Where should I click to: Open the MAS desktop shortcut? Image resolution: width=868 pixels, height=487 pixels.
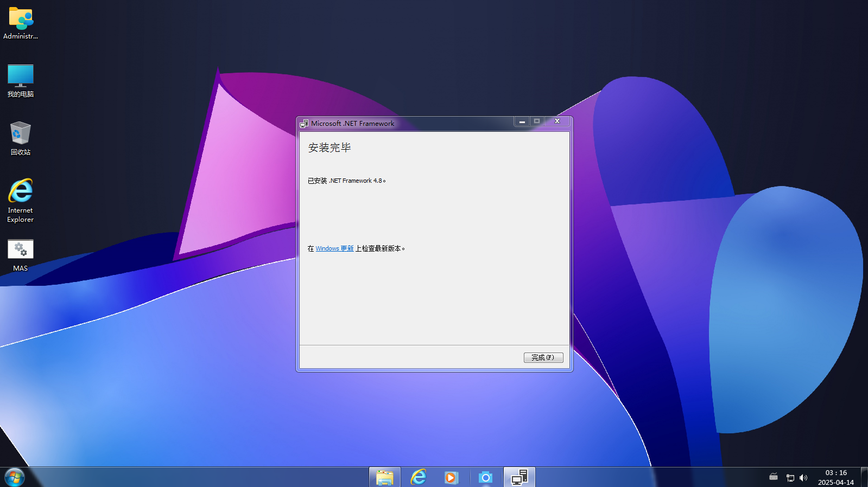click(x=21, y=255)
